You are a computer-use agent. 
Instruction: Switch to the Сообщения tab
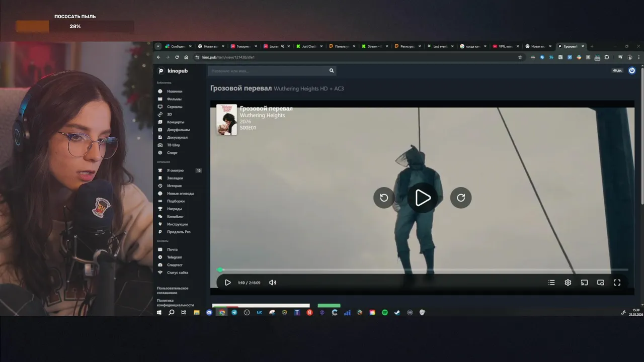click(x=177, y=46)
